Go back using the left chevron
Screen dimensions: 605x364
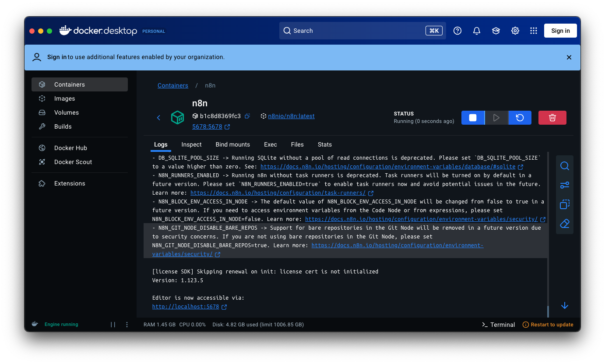158,117
